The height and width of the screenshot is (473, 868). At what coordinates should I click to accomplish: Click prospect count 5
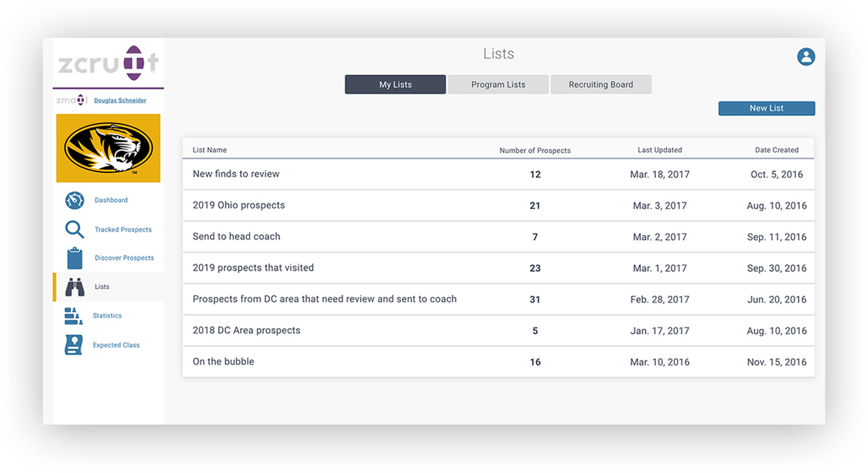point(535,331)
